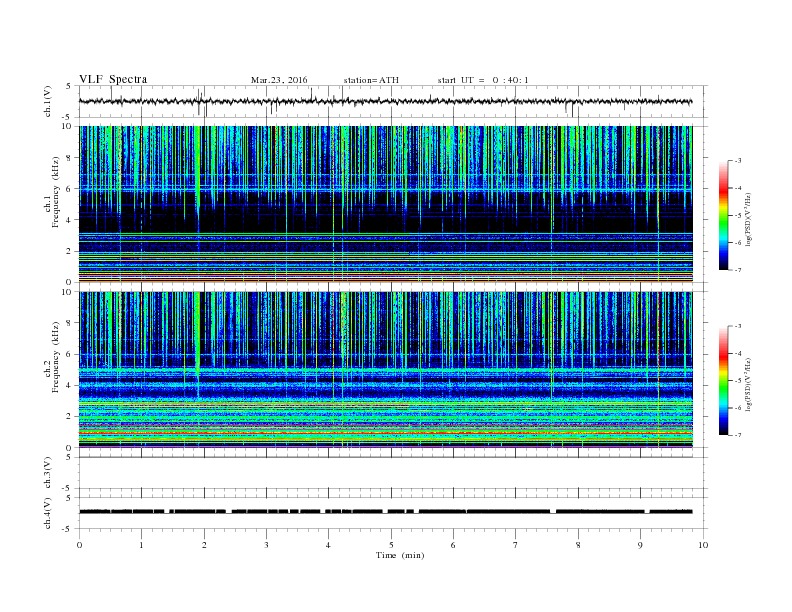Select the "start UT = 0 :40: 1" text

point(483,80)
